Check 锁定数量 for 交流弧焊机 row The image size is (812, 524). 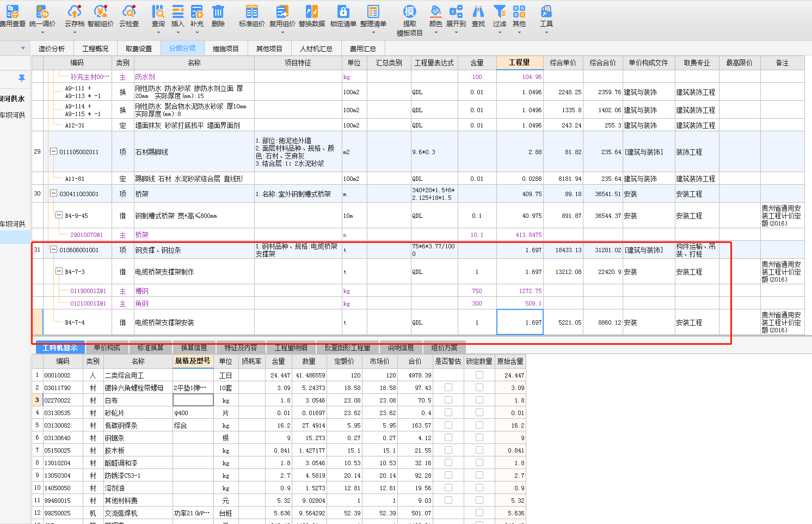(x=479, y=513)
